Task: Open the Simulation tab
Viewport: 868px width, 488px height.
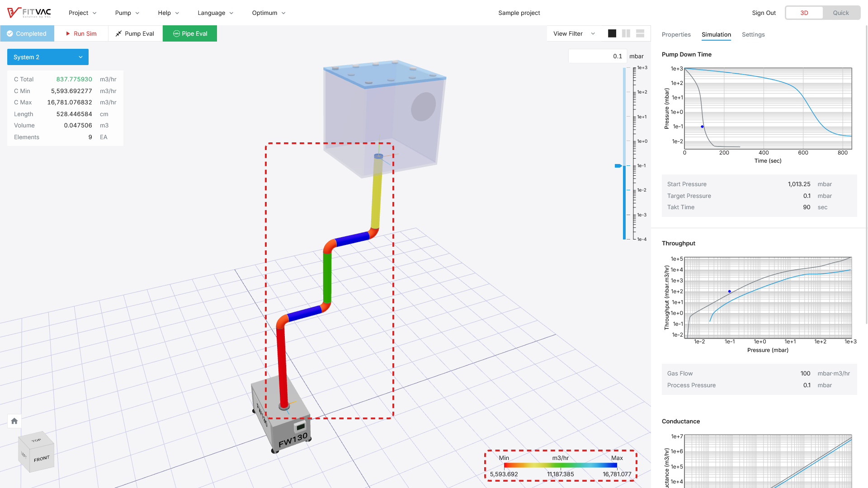Action: 716,34
